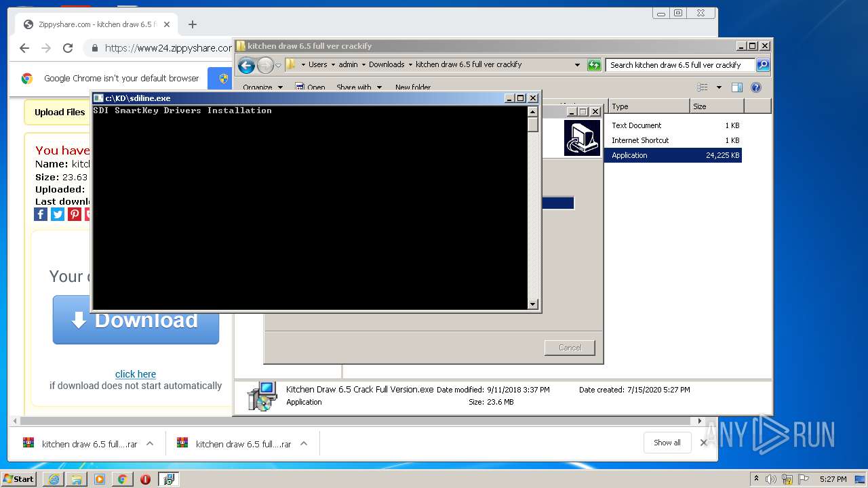Click the file icon in details pane
The height and width of the screenshot is (488, 868).
pyautogui.click(x=261, y=396)
